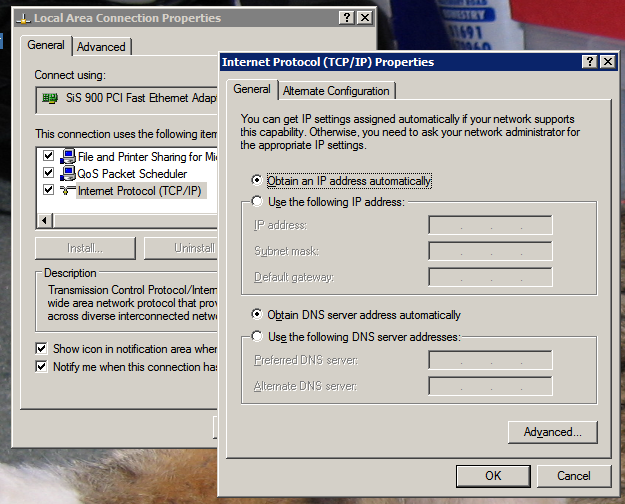Click the Local Area Connection help question mark

[x=346, y=18]
